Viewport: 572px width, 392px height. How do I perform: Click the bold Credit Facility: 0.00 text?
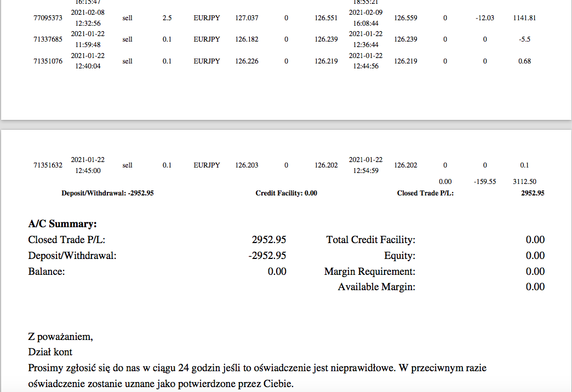(x=286, y=193)
